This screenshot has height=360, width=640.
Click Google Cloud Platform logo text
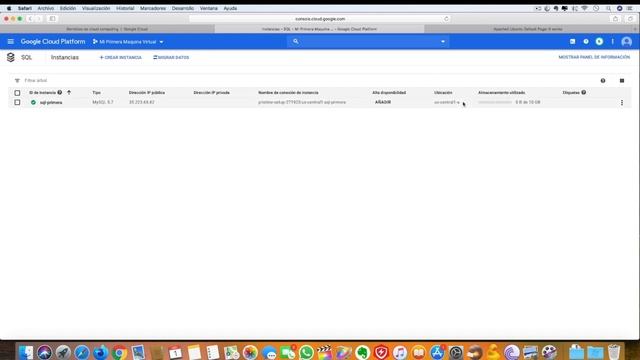tap(53, 42)
